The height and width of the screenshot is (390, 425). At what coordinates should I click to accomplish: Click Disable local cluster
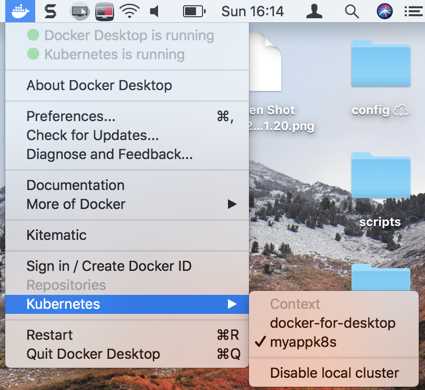tap(334, 373)
